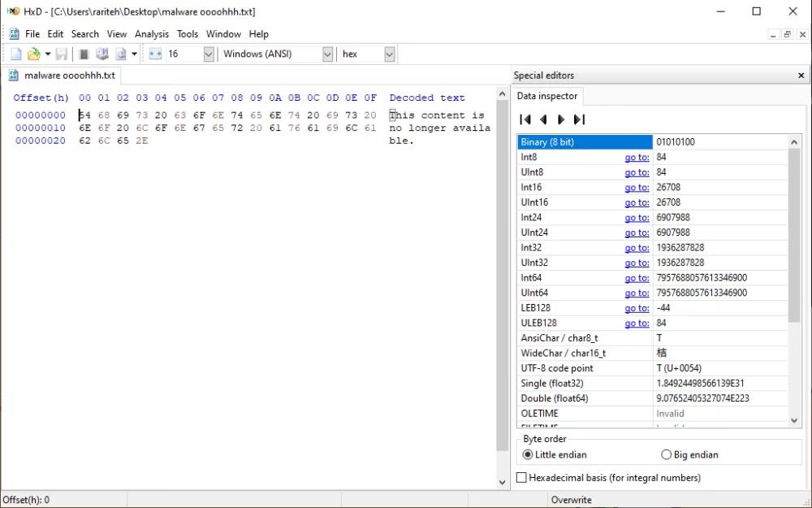Enable Hexadecimal basis for integral numbers
Screen dimensions: 812x508
click(608, 477)
